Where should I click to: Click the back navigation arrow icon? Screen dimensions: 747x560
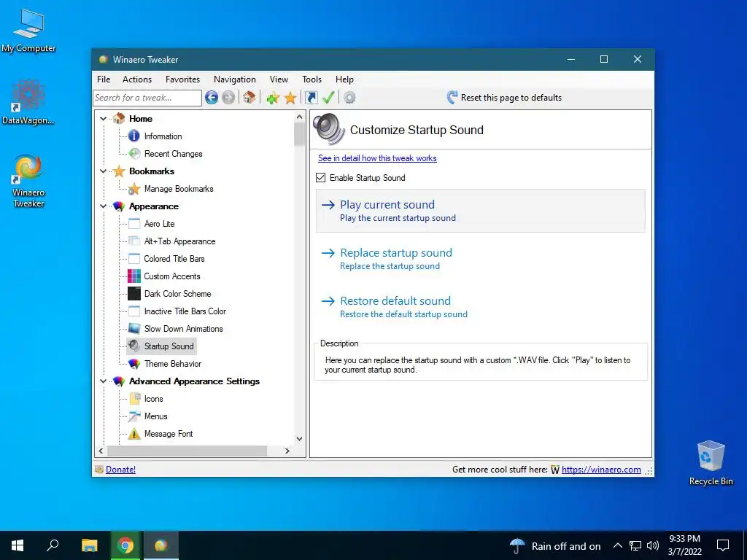tap(212, 98)
